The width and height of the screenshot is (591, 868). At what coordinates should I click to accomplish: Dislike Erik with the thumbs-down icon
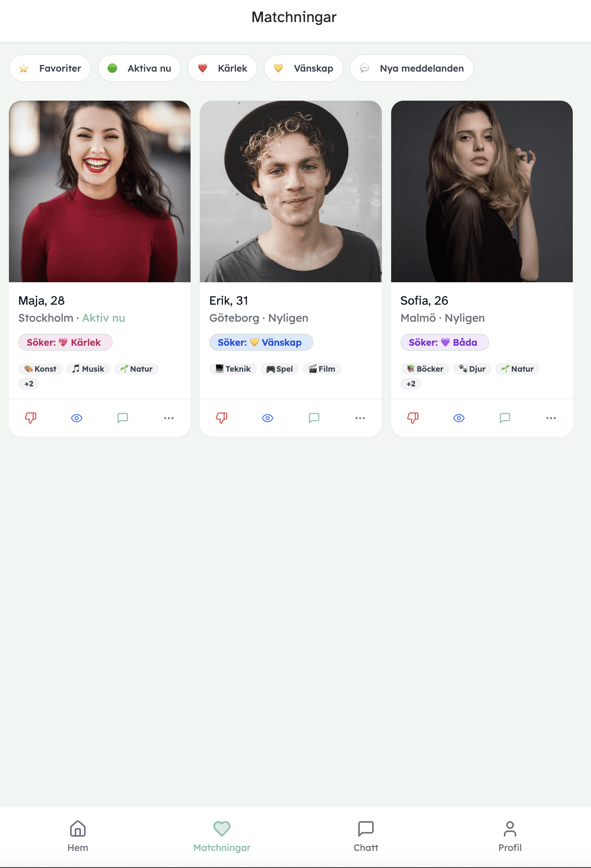click(222, 418)
